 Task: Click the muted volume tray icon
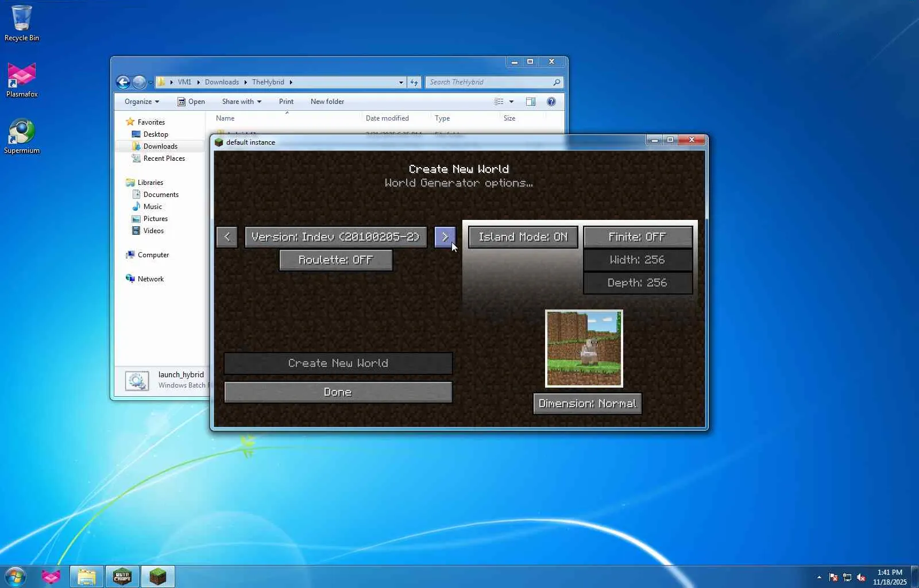(861, 577)
